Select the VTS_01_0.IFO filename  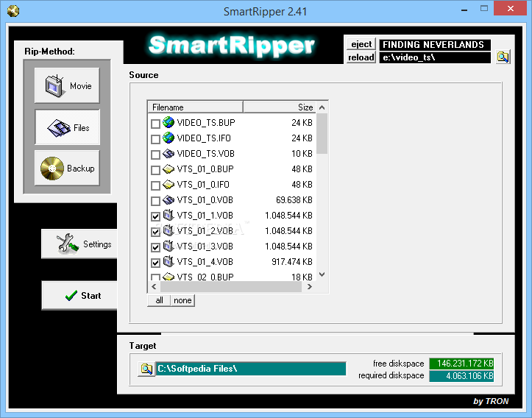[203, 185]
